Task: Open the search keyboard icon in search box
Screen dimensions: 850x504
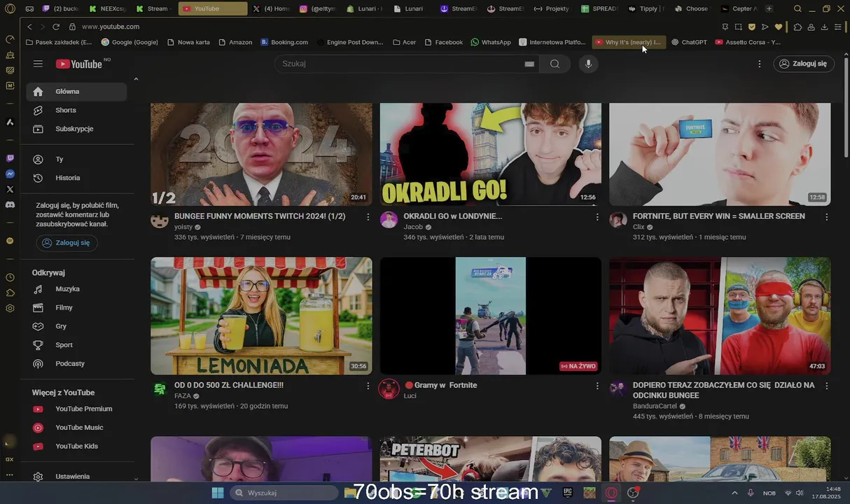Action: (529, 64)
